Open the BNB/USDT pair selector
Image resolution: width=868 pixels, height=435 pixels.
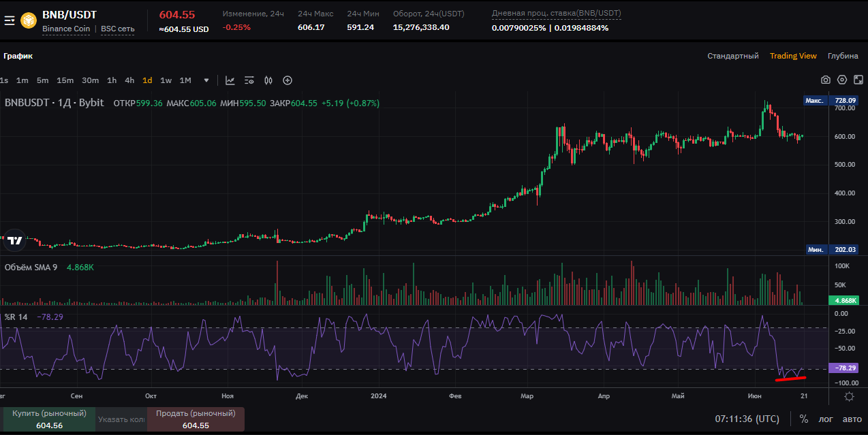pyautogui.click(x=69, y=14)
